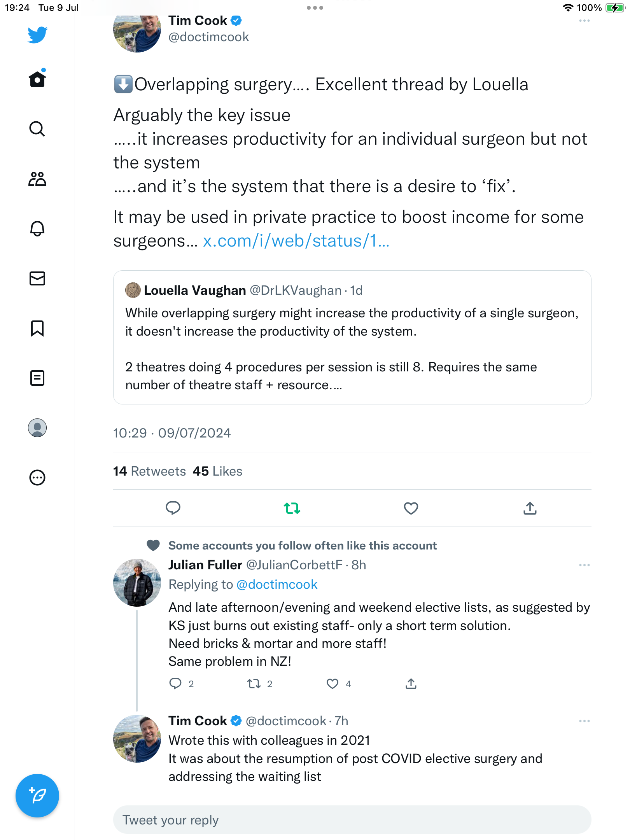Viewport: 630px width, 840px height.
Task: Open the Notifications bell
Action: point(37,229)
